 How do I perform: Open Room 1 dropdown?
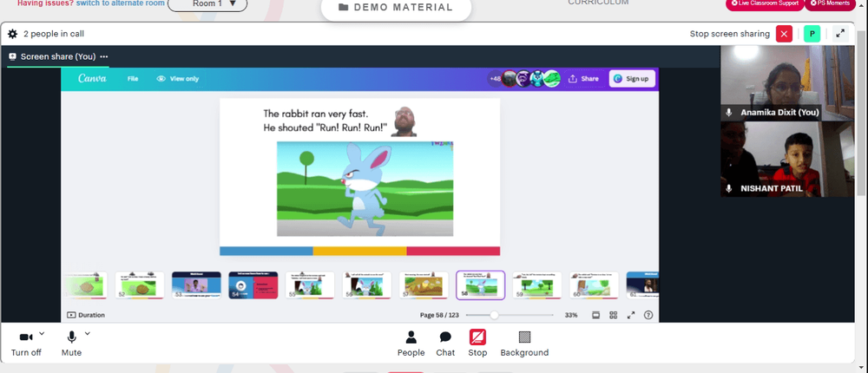coord(207,3)
